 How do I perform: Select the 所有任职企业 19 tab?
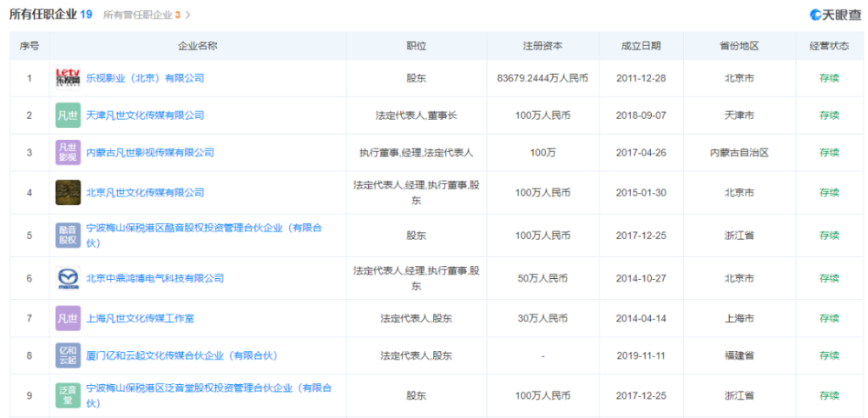50,15
